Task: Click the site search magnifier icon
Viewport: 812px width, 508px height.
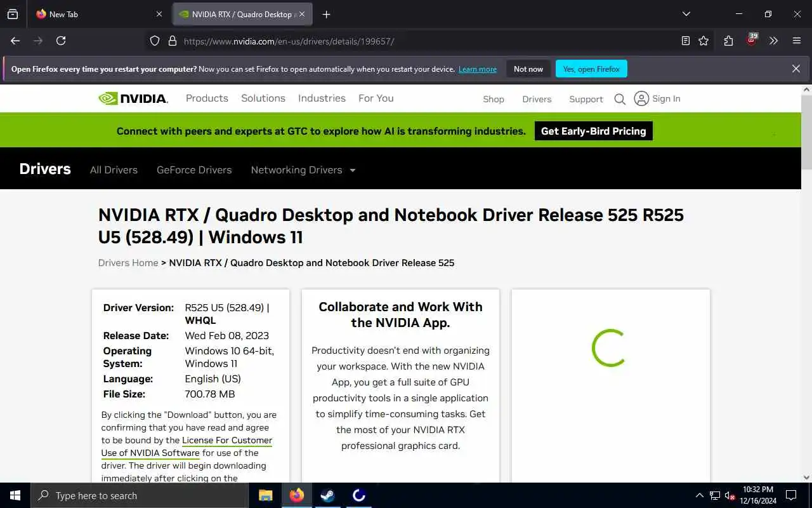Action: pyautogui.click(x=620, y=99)
